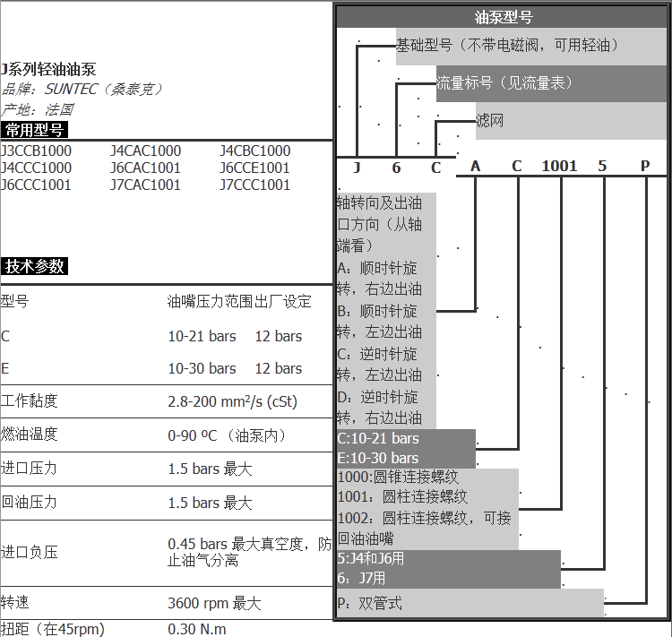Click the letter J in the model code
672x637 pixels.
pos(357,168)
